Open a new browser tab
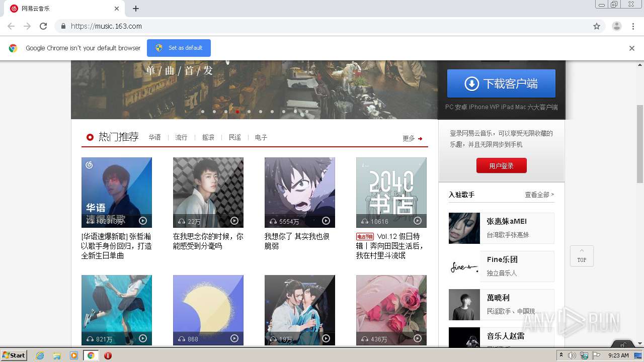Screen dimensions: 644x362 pyautogui.click(x=136, y=9)
